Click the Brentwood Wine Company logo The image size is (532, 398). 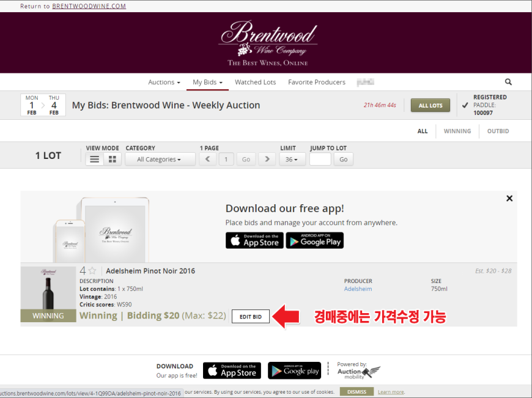point(268,43)
